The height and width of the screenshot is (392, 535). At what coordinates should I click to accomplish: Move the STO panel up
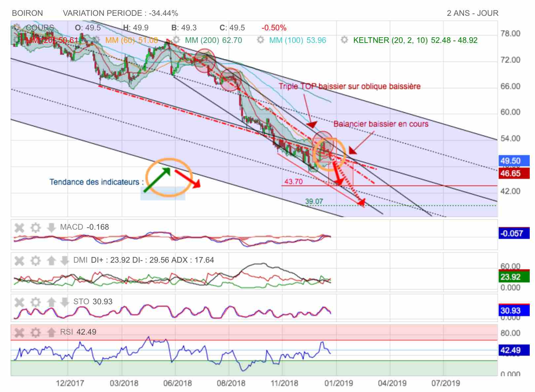(51, 302)
